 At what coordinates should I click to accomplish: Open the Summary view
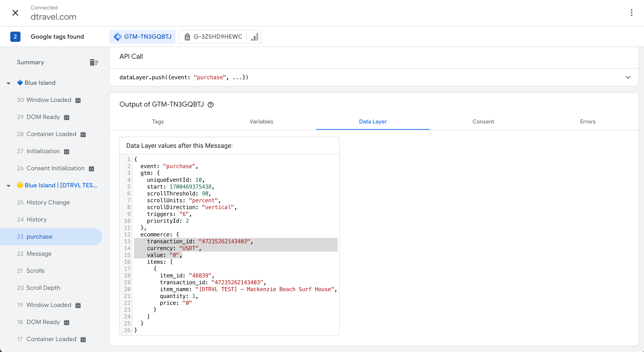click(x=31, y=62)
